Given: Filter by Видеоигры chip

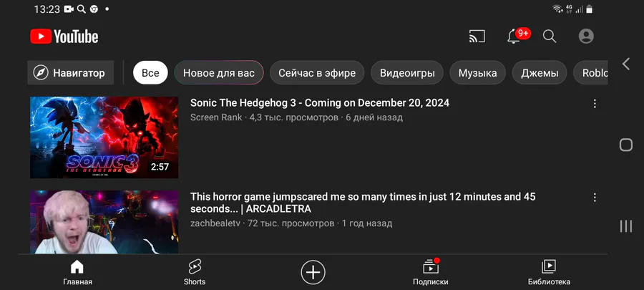Looking at the screenshot, I should tap(407, 73).
